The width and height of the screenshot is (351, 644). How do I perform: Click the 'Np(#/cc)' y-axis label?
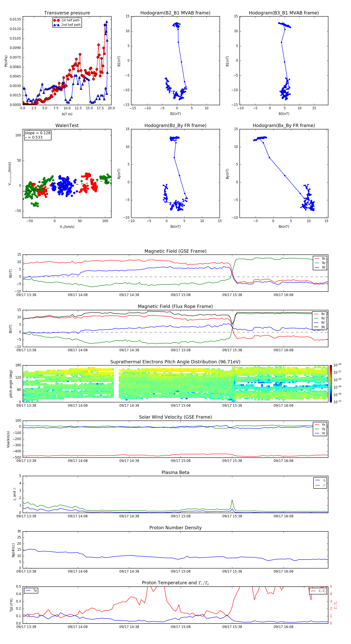click(x=13, y=550)
